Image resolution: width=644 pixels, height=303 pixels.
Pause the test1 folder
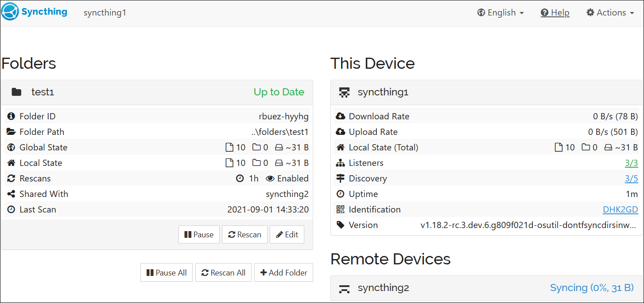[x=199, y=235]
